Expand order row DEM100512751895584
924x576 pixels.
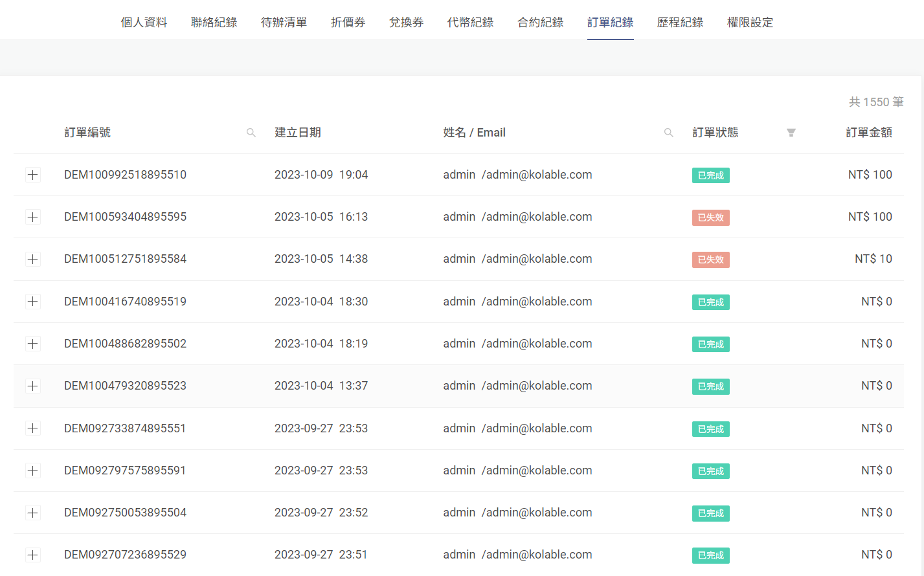[33, 259]
